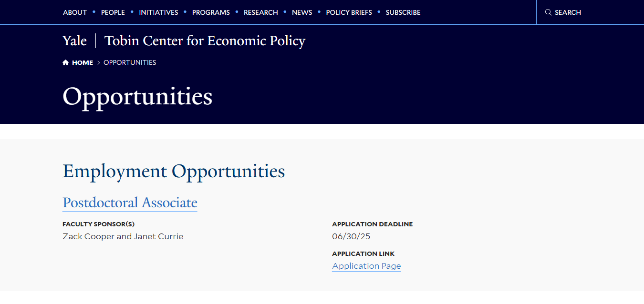The image size is (644, 304).
Task: Click the SEARCH label text
Action: (x=568, y=12)
